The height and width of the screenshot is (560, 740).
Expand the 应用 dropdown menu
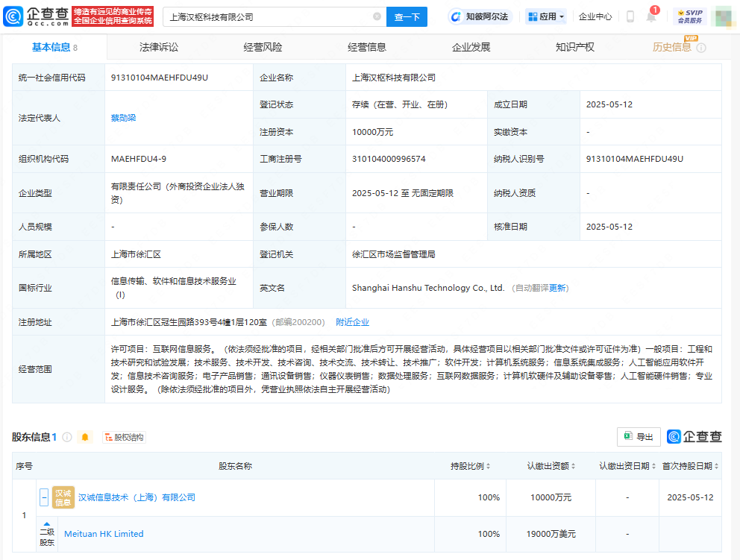pyautogui.click(x=546, y=16)
